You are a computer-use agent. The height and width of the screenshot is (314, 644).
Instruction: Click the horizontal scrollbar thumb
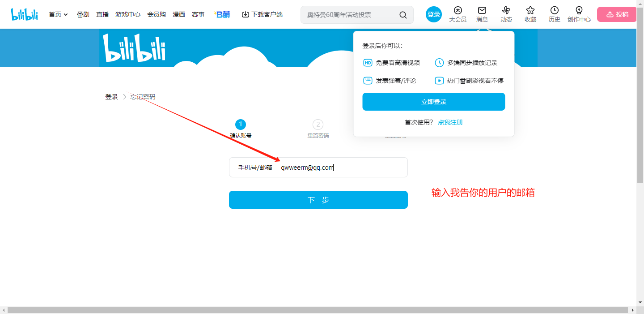tap(318, 310)
